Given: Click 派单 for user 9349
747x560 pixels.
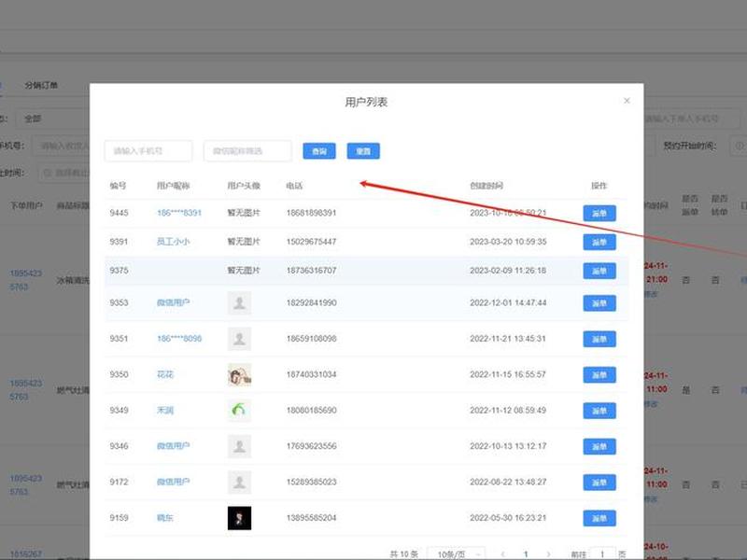Looking at the screenshot, I should (x=599, y=411).
